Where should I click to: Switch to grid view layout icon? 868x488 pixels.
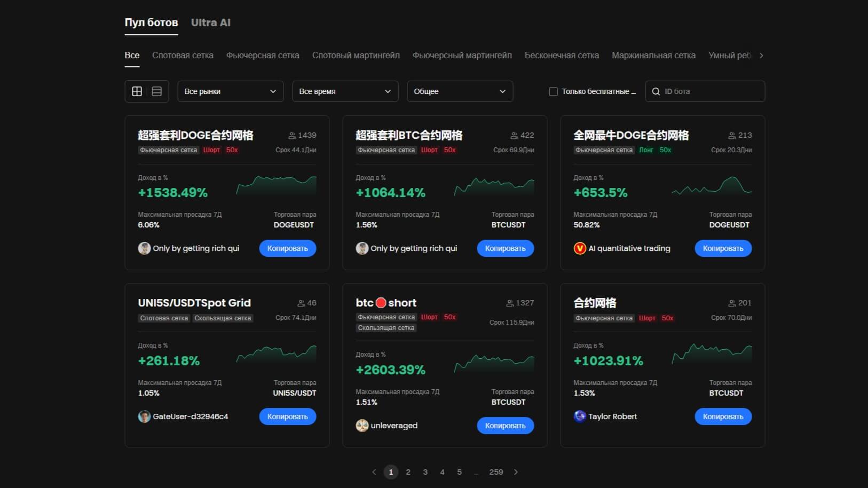137,91
